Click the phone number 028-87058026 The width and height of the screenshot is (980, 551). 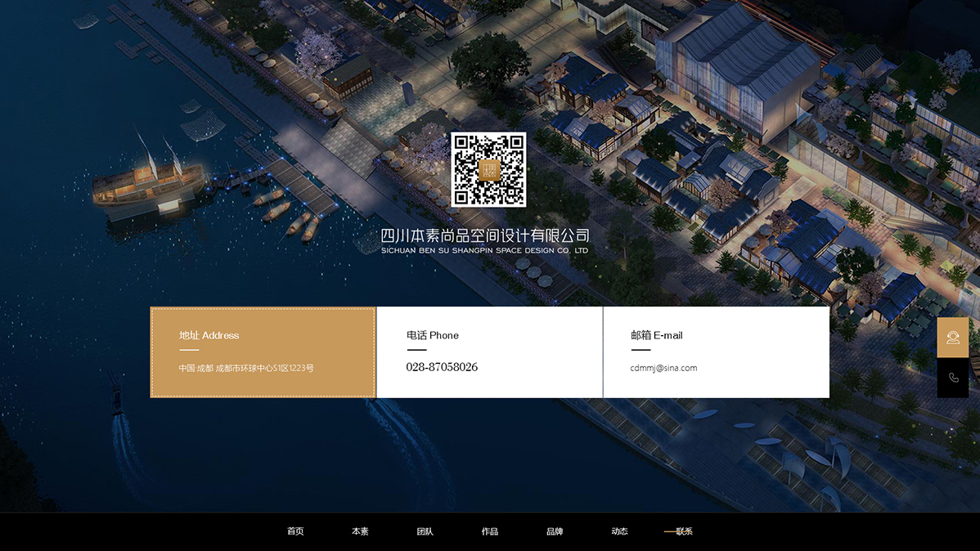coord(442,367)
